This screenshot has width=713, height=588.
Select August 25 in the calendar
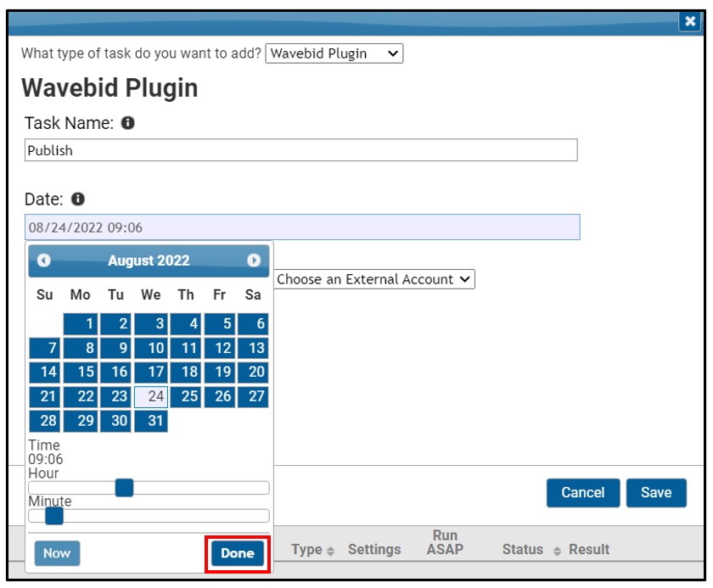[x=186, y=397]
